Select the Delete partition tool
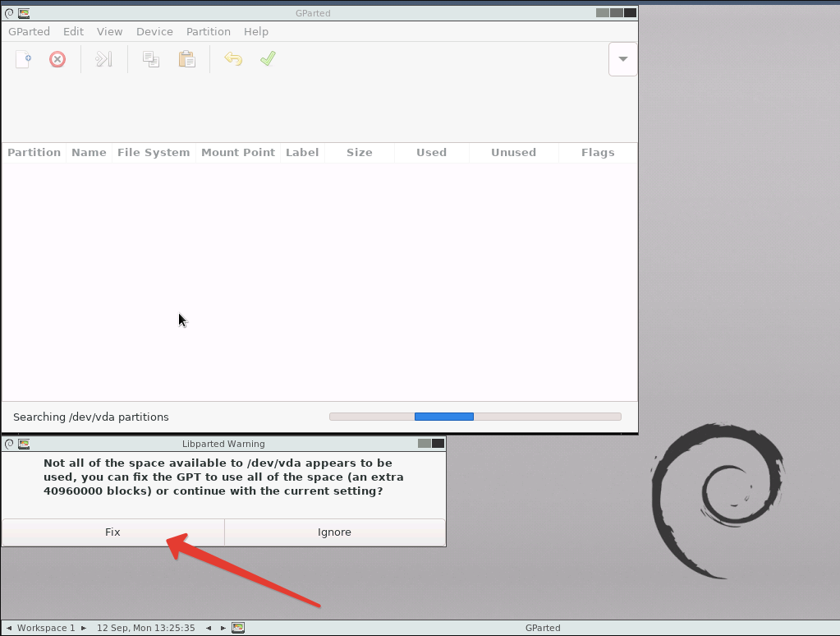This screenshot has height=636, width=840. [x=57, y=58]
